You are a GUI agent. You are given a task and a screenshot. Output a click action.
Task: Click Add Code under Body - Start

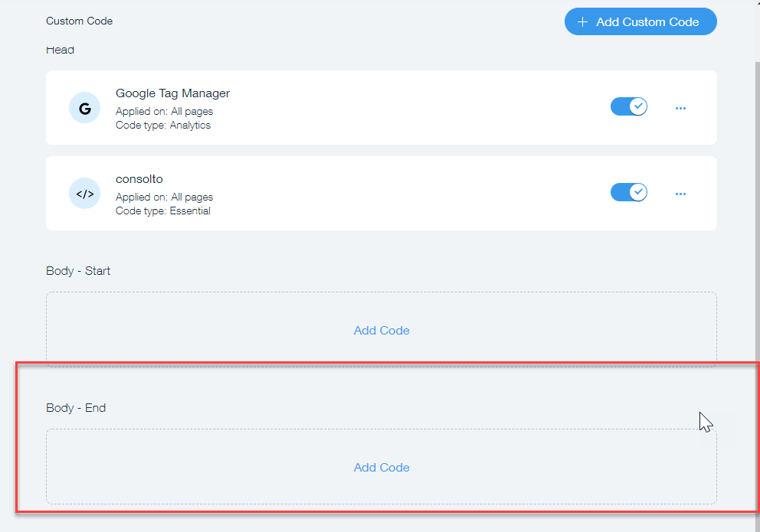(381, 330)
